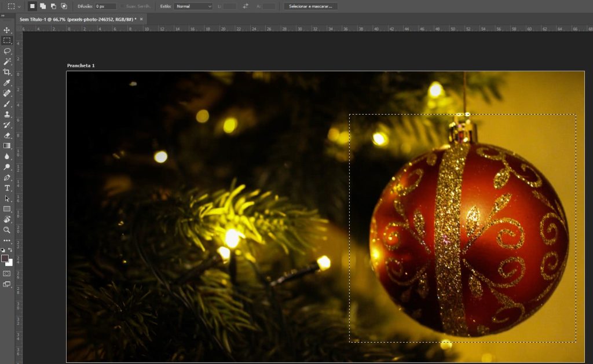Swap width and height values icon
The image size is (593, 364).
click(x=246, y=6)
